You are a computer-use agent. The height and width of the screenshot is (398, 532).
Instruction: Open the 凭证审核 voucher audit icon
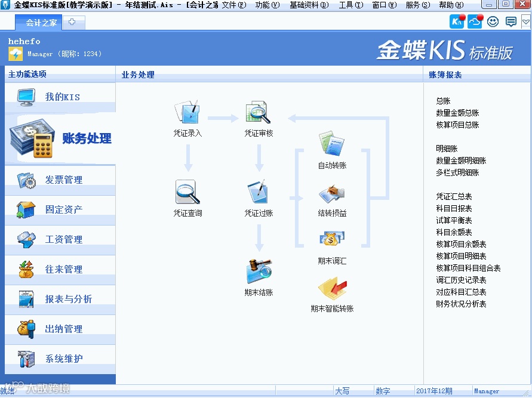pyautogui.click(x=258, y=113)
